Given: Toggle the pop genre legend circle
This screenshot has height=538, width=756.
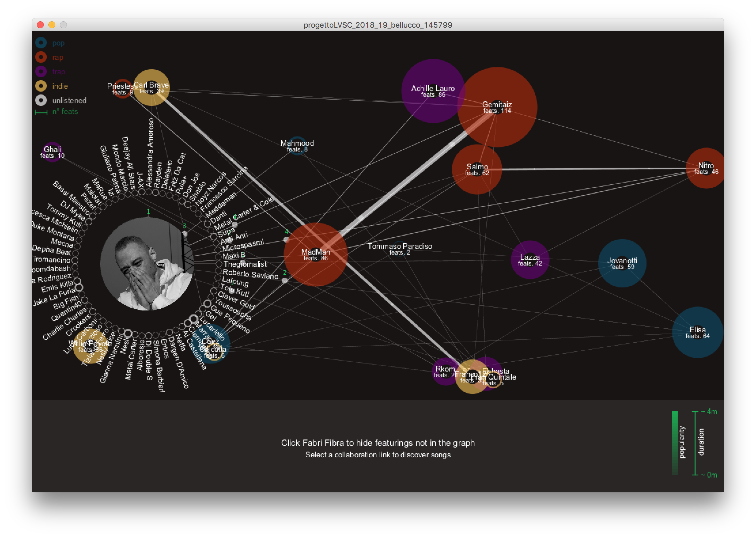Looking at the screenshot, I should coord(41,43).
